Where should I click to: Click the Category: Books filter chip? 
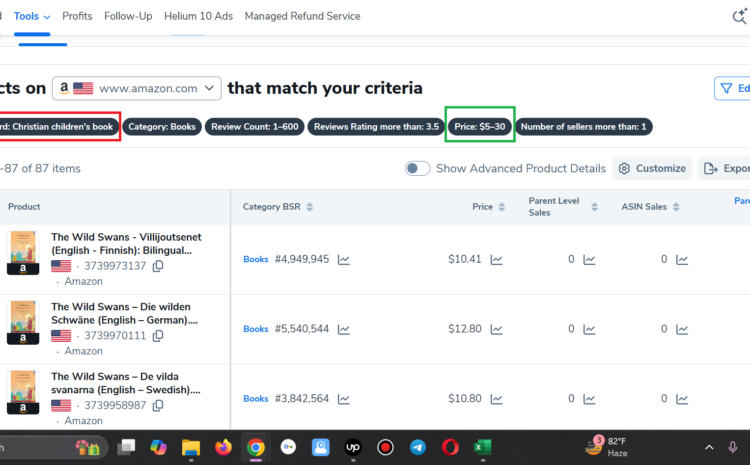pos(162,127)
